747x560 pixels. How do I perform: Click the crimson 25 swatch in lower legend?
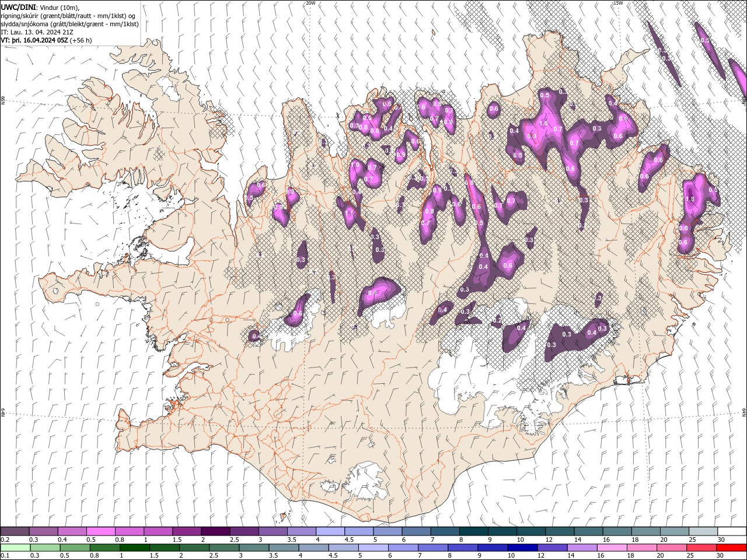701,548
